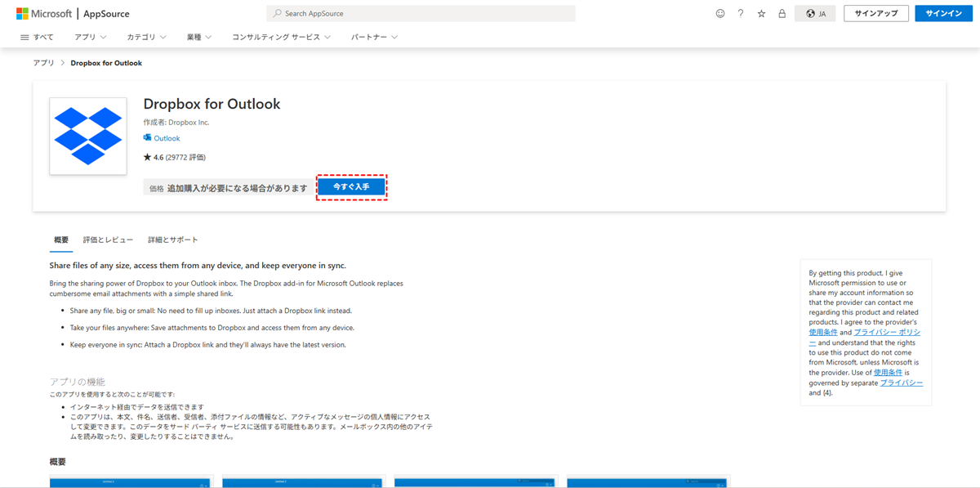Click the Outlook icon beside the product link
Viewport: 980px width, 488px height.
coord(147,138)
